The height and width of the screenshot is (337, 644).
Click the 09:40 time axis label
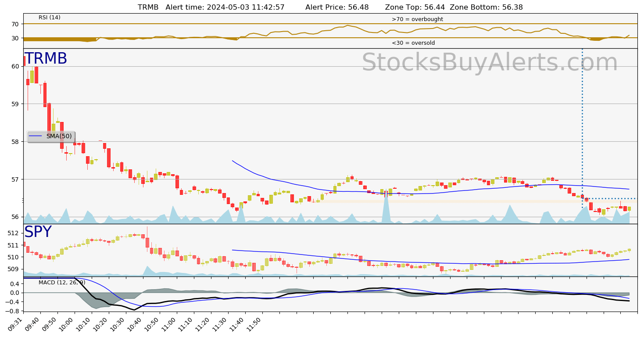point(32,324)
